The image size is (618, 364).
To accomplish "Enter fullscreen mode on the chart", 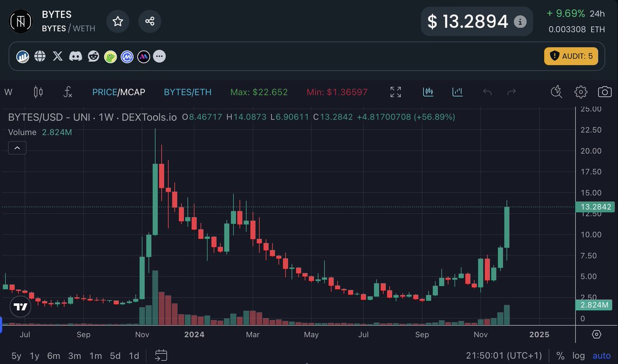I will [396, 92].
